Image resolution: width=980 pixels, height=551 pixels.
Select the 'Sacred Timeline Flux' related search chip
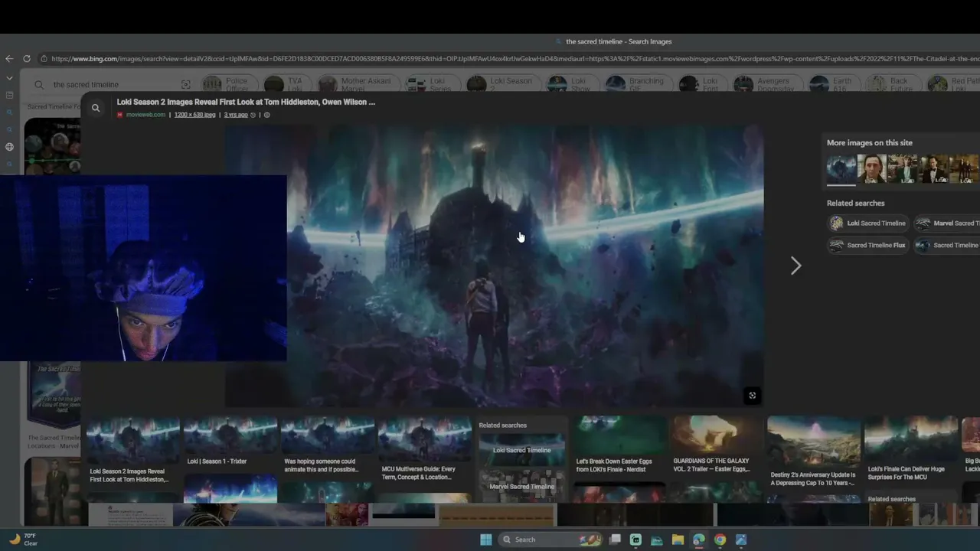pos(868,246)
